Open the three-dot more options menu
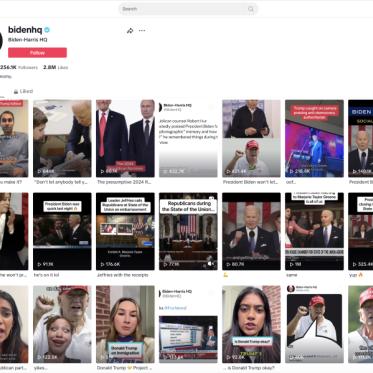This screenshot has width=373, height=373. click(142, 31)
